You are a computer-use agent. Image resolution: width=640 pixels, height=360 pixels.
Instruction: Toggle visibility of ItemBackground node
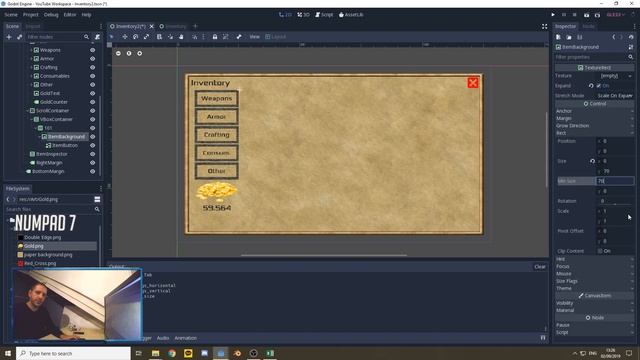point(93,137)
